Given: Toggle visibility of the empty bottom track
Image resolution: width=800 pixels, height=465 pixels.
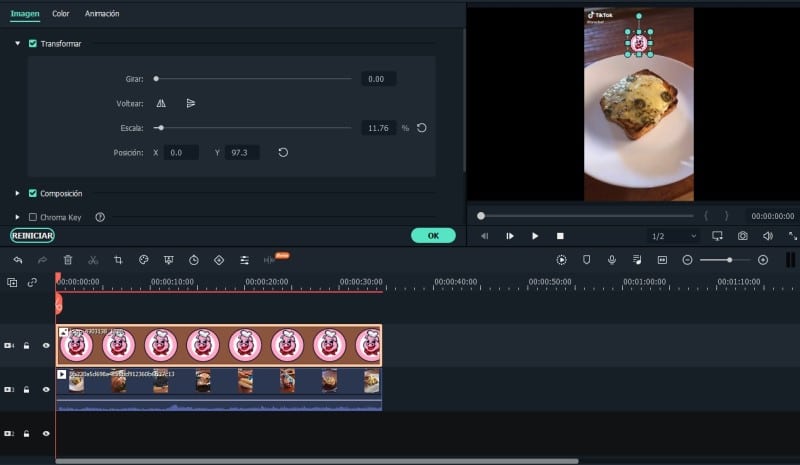Looking at the screenshot, I should (x=46, y=433).
